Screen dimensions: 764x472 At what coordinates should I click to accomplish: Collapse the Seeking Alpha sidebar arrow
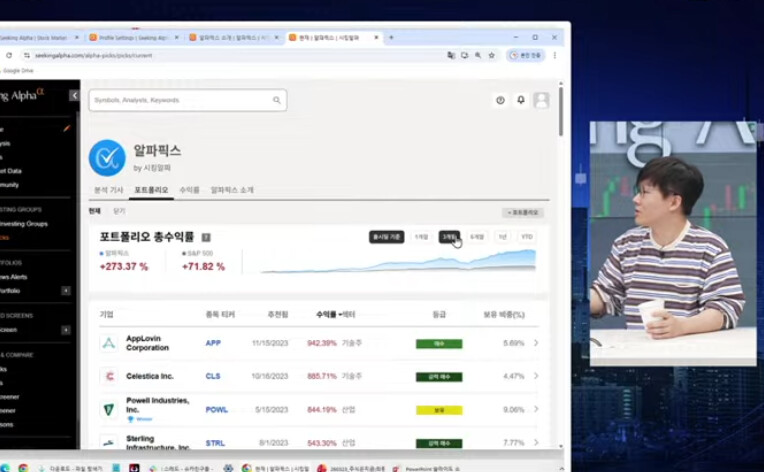pyautogui.click(x=74, y=95)
